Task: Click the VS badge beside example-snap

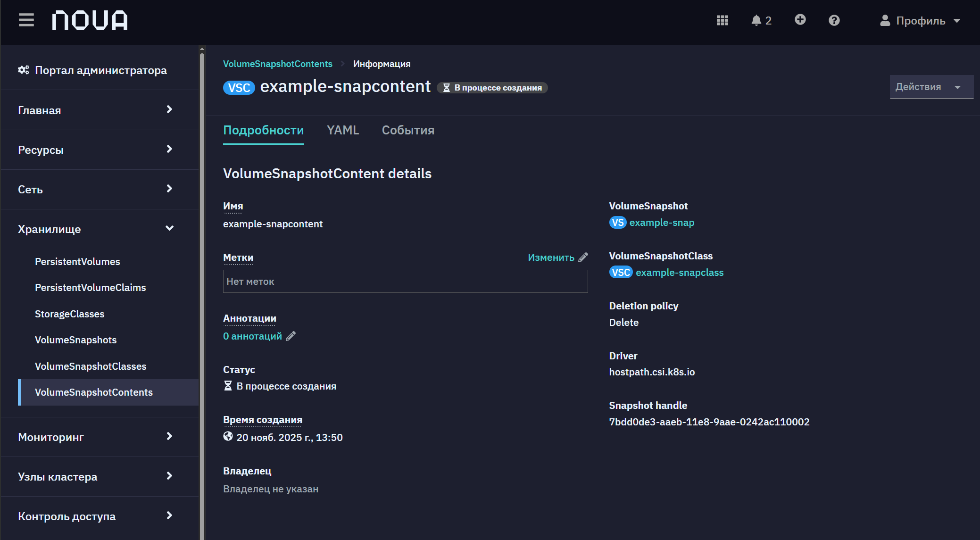Action: point(618,223)
